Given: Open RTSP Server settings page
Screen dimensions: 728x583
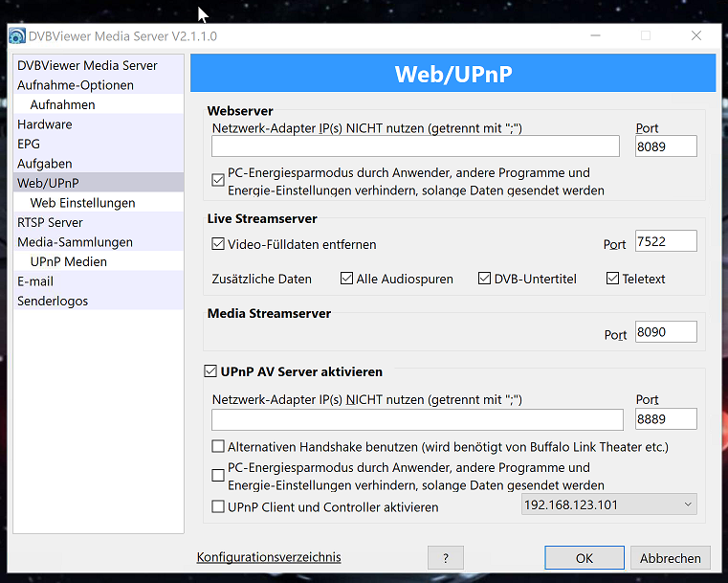Looking at the screenshot, I should [x=99, y=222].
